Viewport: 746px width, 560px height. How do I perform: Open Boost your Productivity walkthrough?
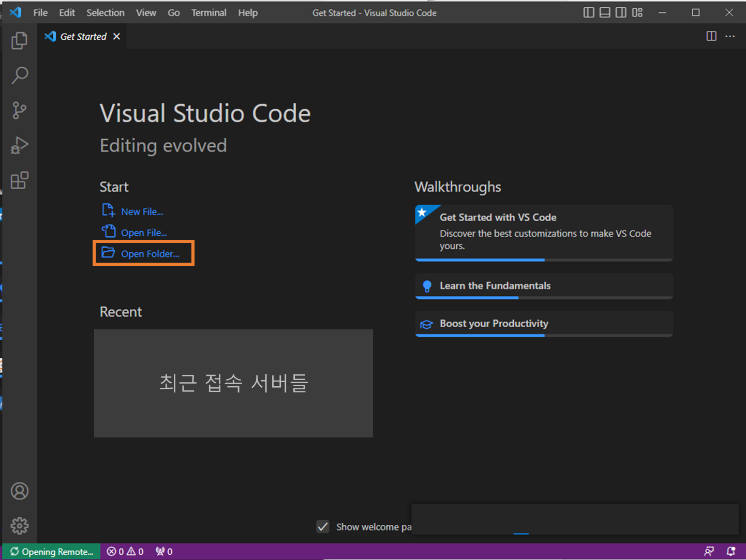click(544, 324)
